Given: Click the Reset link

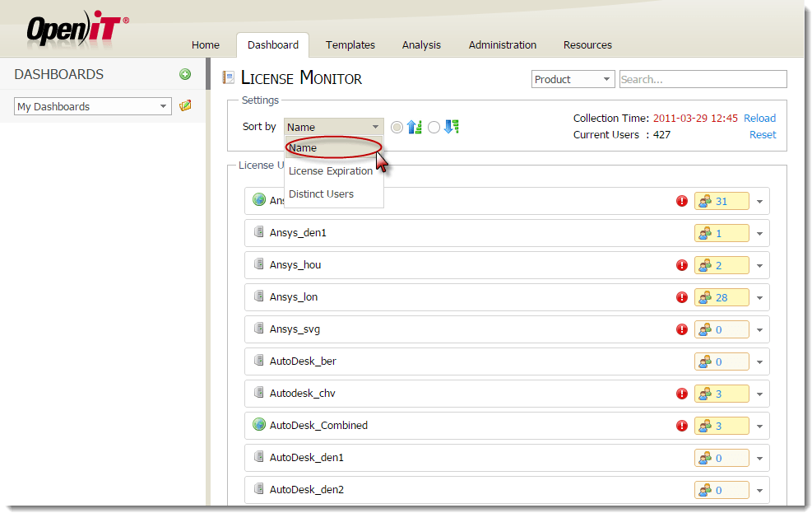Looking at the screenshot, I should coord(763,135).
